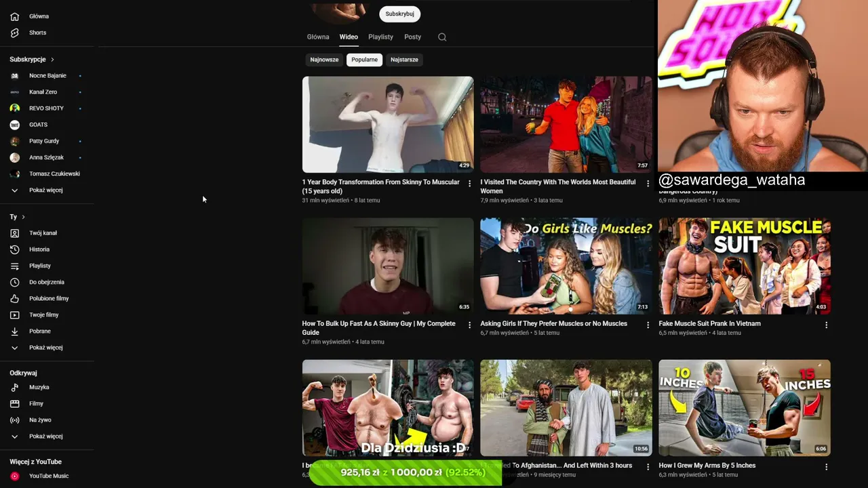Open options menu for Fake Muscle Suit video

point(826,325)
